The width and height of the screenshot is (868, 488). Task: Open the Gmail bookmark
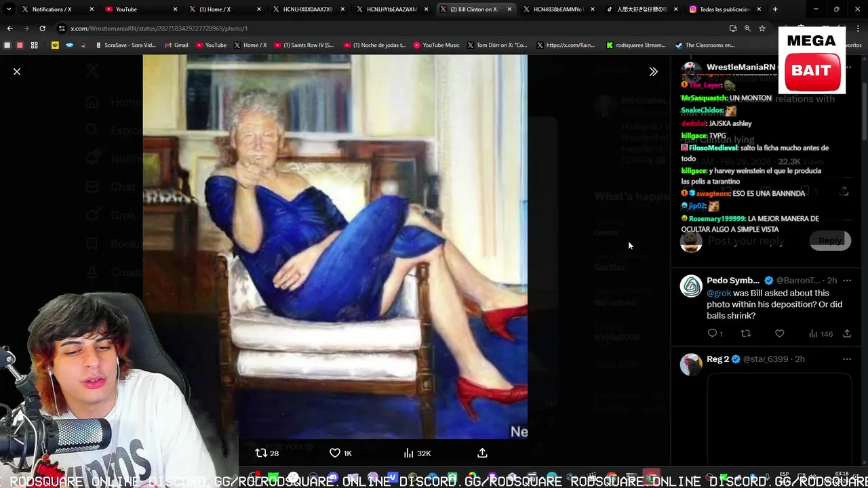pyautogui.click(x=176, y=45)
